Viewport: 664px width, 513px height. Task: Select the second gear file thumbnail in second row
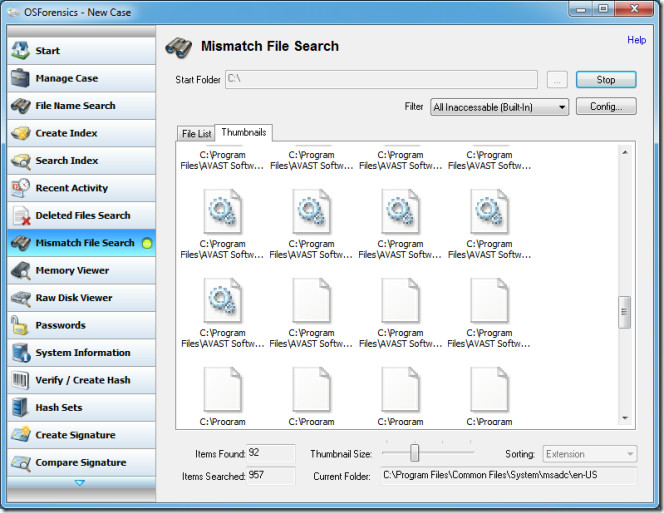[311, 211]
